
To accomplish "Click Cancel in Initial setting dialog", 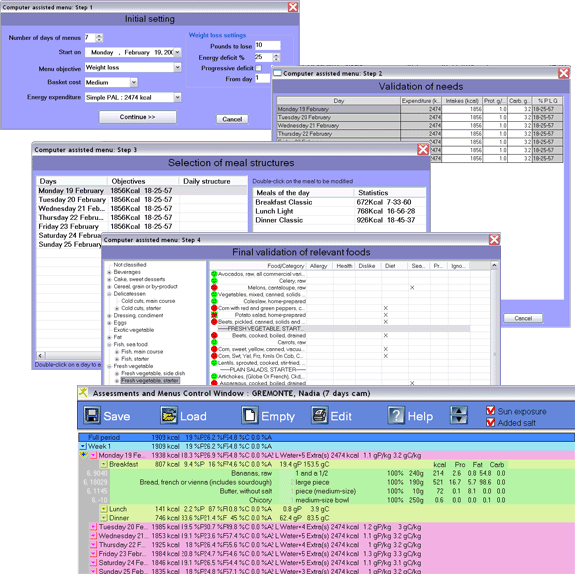I will [232, 119].
